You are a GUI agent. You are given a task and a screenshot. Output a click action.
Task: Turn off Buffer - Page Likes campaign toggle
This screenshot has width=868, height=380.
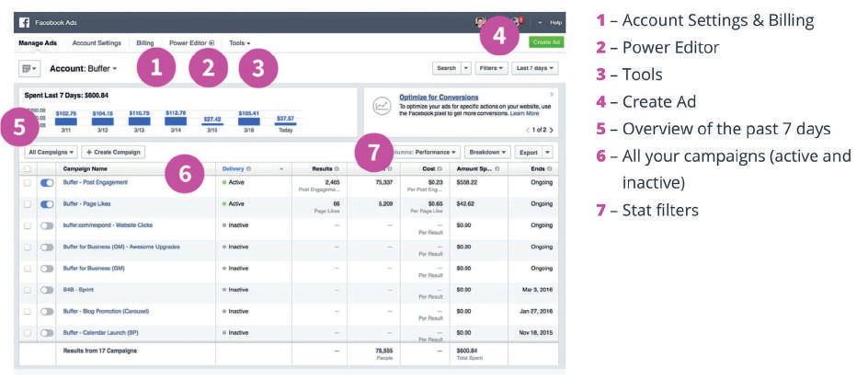coord(47,203)
